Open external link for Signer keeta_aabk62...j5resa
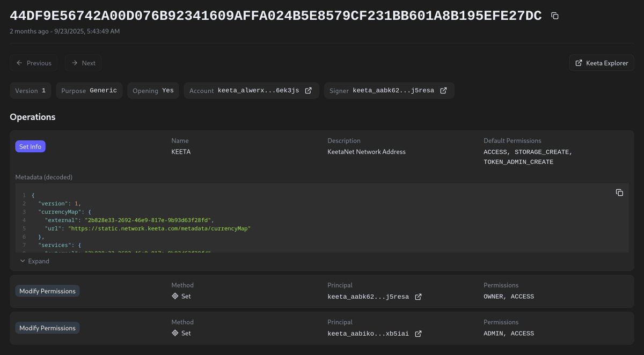This screenshot has width=644, height=355. (443, 91)
